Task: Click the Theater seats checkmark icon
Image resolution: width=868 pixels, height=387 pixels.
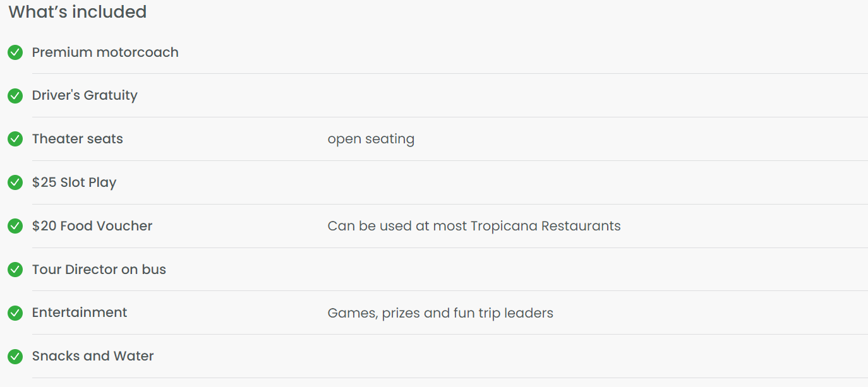Action: [15, 140]
